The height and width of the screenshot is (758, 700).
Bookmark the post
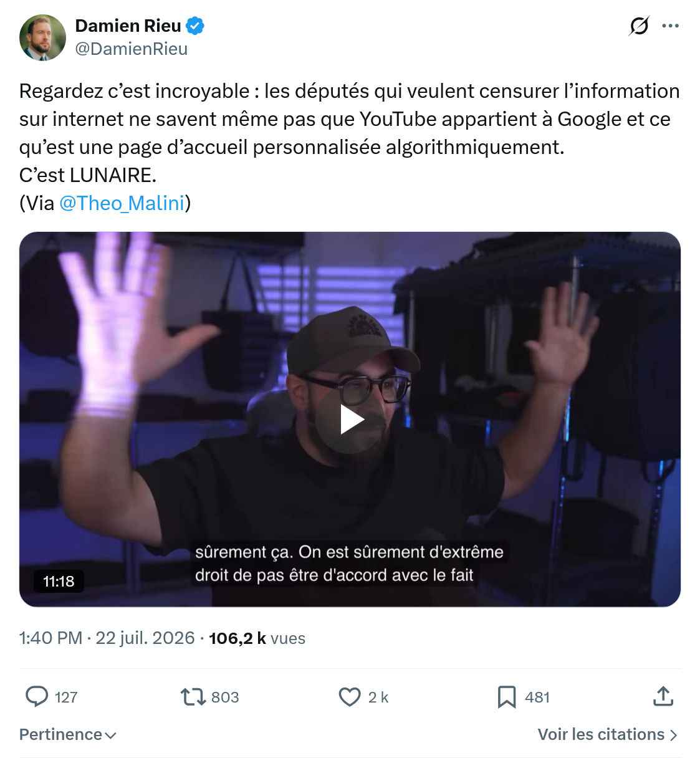(507, 697)
